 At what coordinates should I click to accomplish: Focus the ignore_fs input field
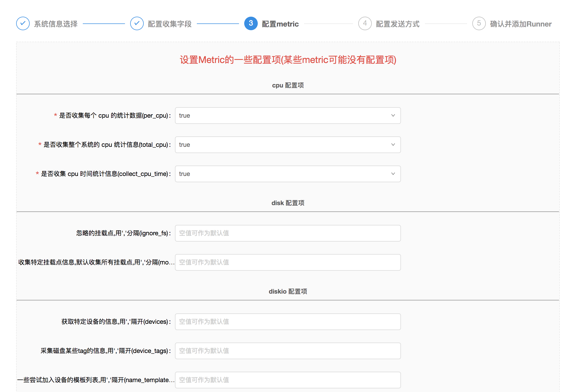288,233
